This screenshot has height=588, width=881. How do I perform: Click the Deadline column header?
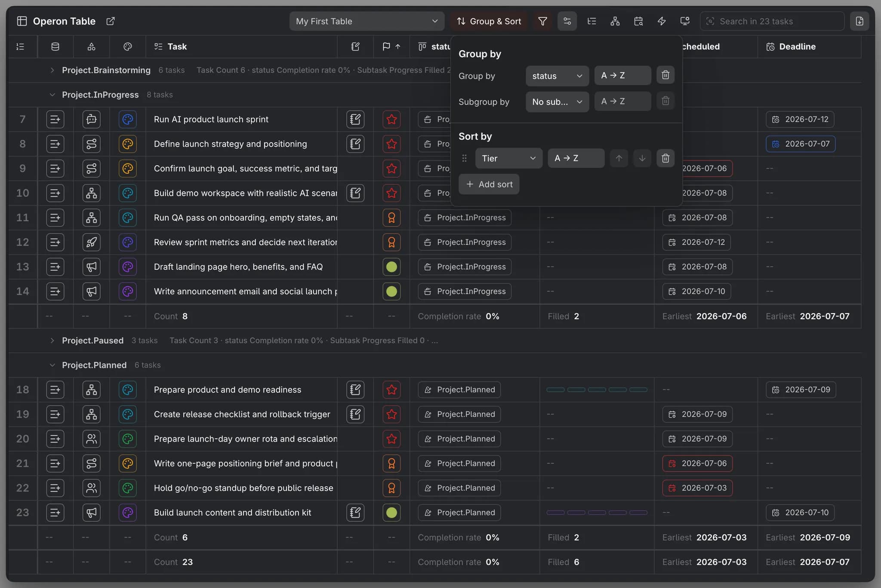[x=809, y=46]
